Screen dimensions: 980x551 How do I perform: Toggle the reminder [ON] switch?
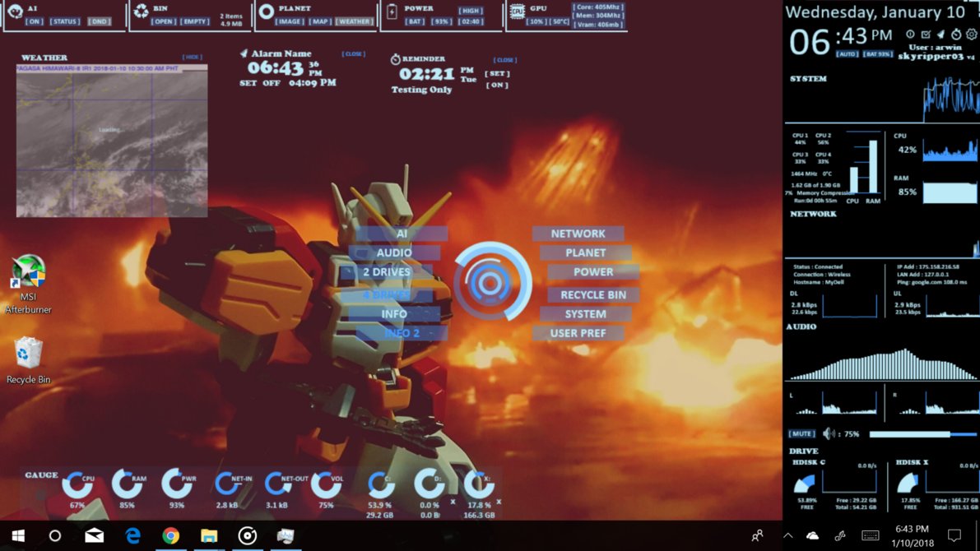[x=497, y=85]
